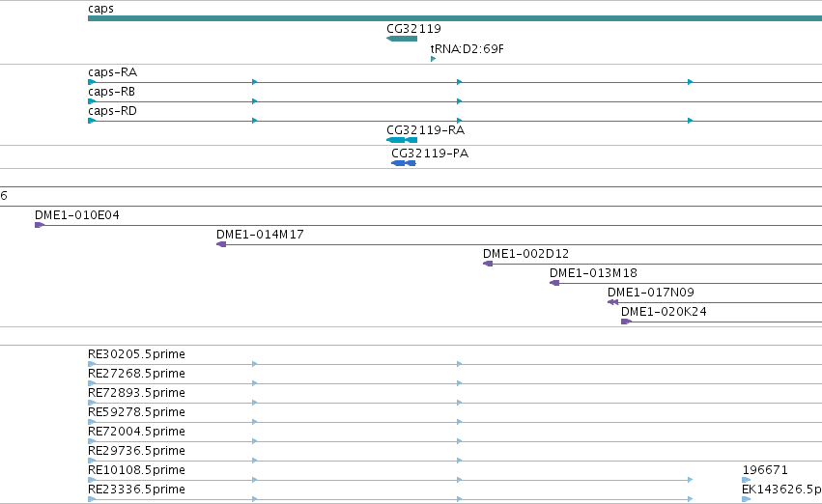Select the RE23336.5prime EST label
Viewport: 822px width, 504px height.
tap(136, 490)
